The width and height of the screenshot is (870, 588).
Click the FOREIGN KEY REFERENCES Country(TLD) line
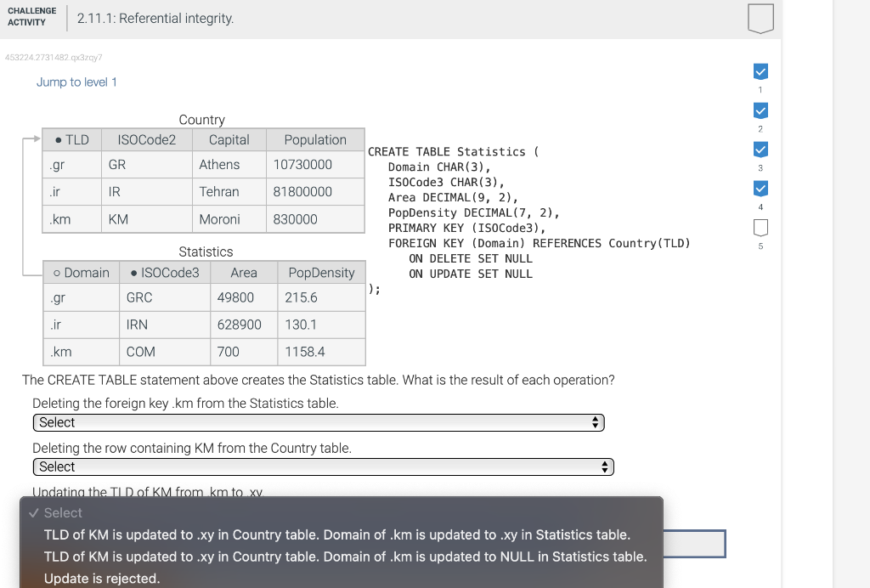click(x=540, y=244)
